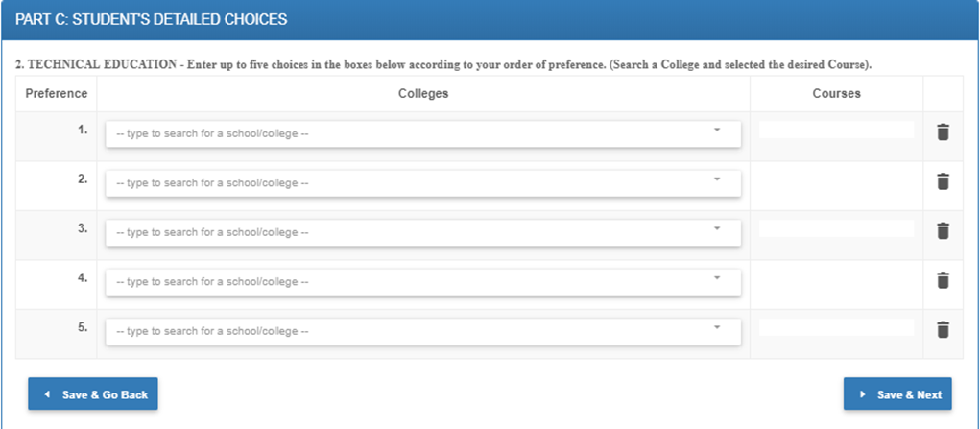
Task: Click the Colleges column header
Action: click(423, 94)
